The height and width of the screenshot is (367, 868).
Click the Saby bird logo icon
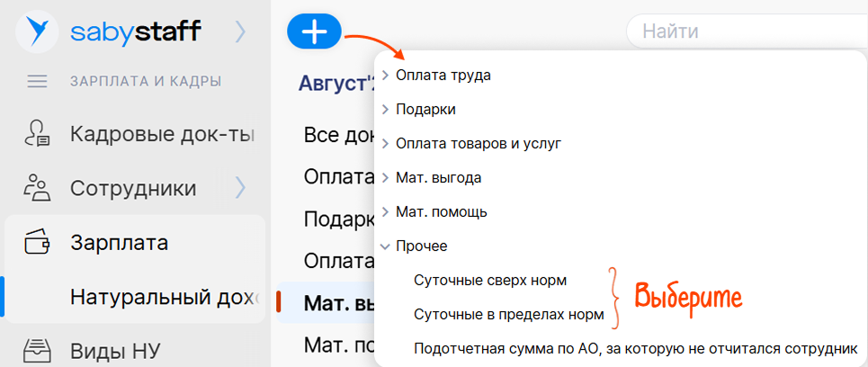37,32
